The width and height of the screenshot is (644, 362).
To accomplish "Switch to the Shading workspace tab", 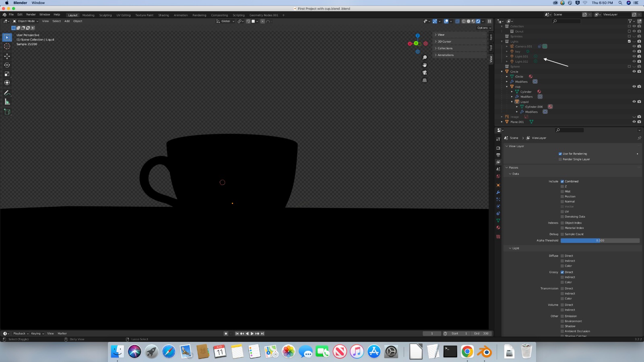I will 163,15.
